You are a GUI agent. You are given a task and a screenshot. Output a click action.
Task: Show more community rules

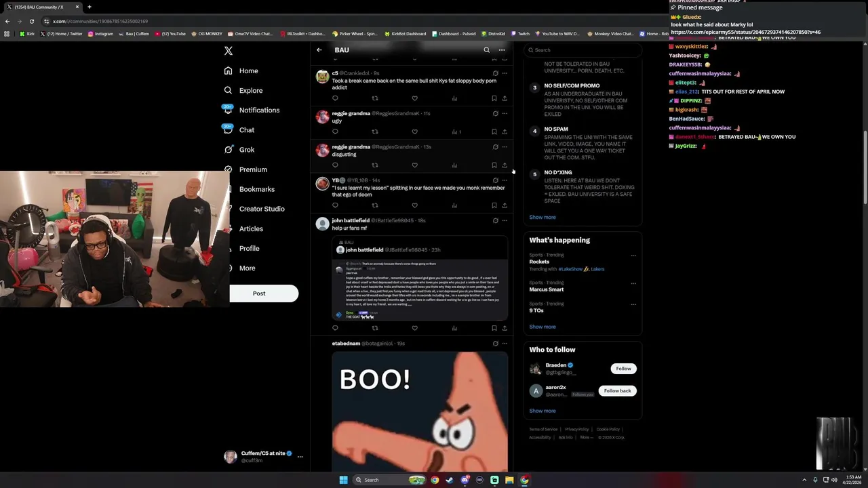[542, 218]
